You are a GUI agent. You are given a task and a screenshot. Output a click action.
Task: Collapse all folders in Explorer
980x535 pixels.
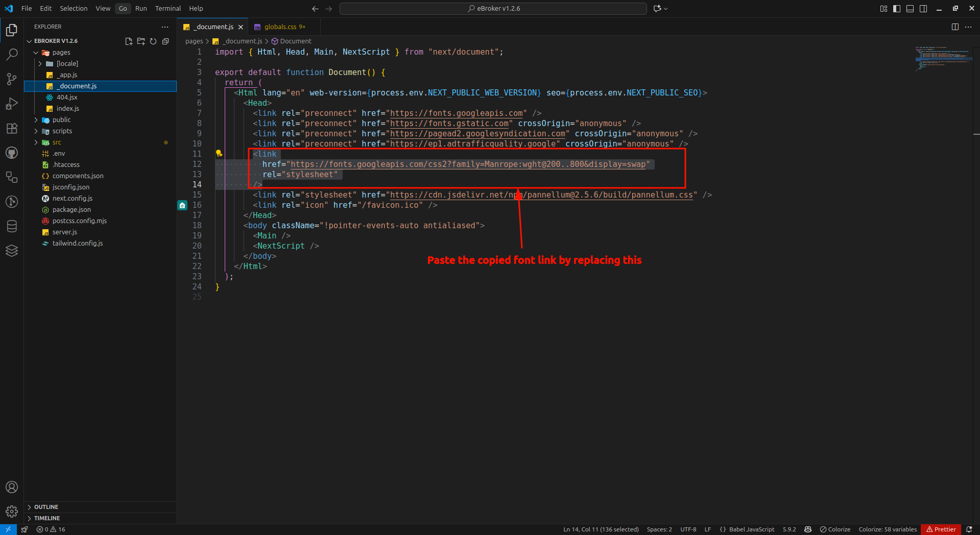(x=165, y=41)
